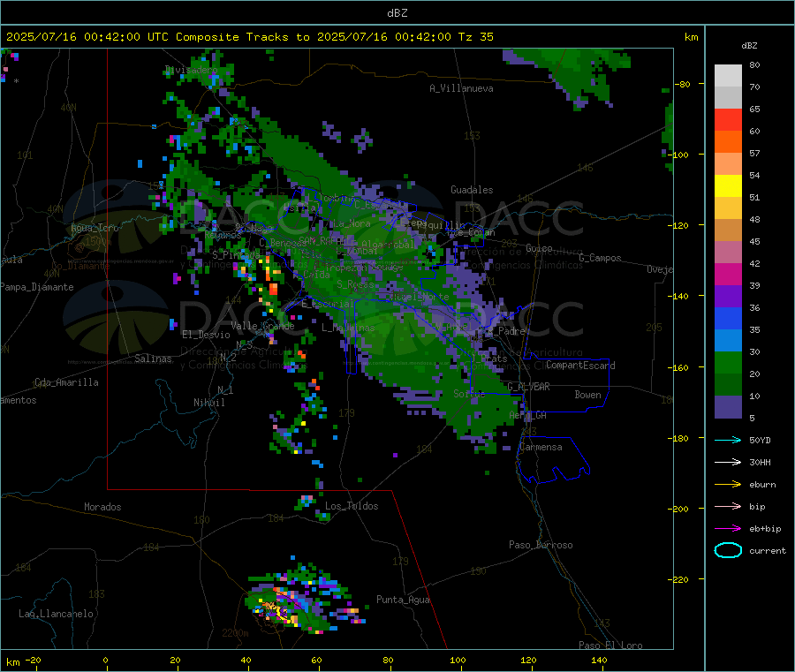
Task: Select the red swatch in the dBZ scale
Action: click(x=728, y=119)
